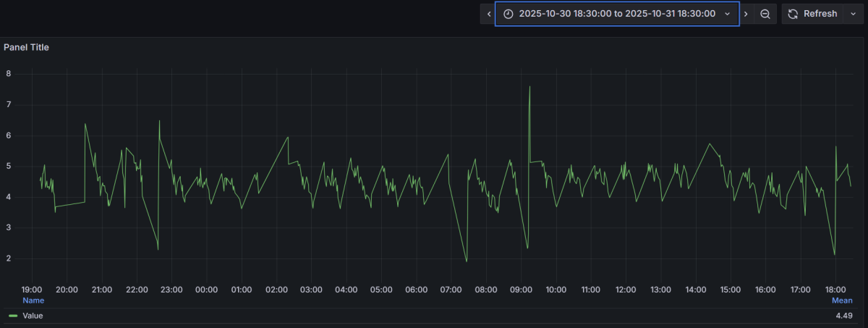Toggle the Value series in the legend

33,316
